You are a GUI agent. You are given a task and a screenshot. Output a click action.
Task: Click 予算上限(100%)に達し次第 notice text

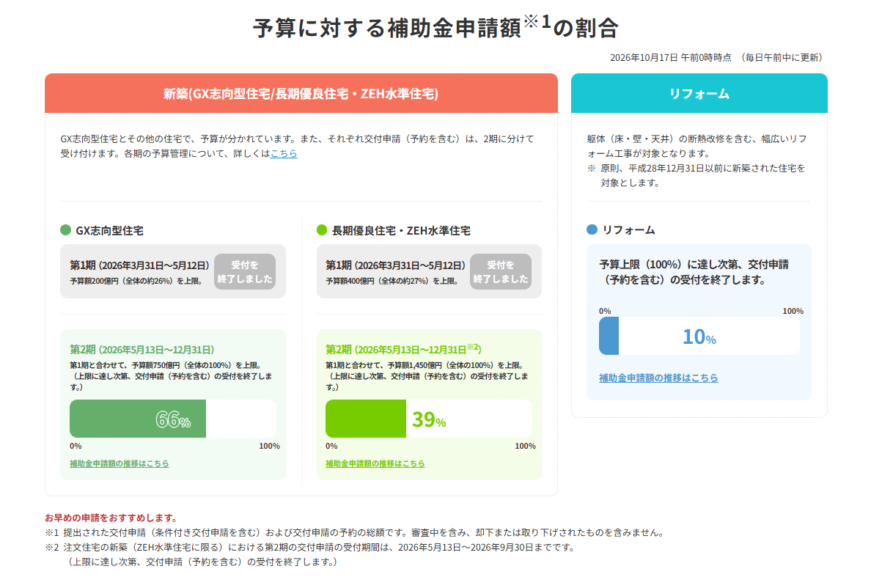click(x=694, y=272)
